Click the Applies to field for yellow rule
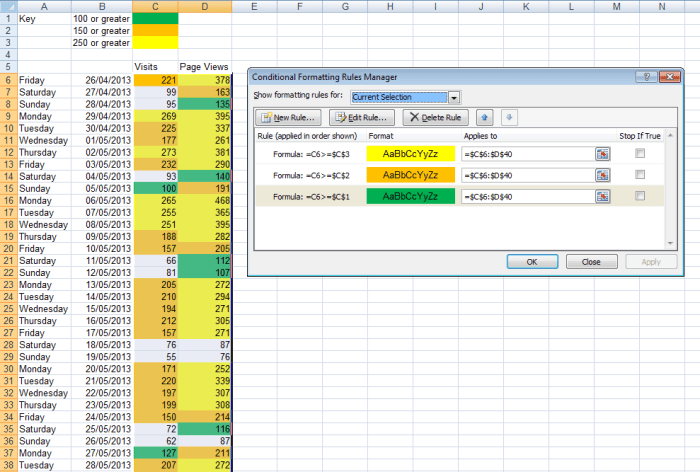 [527, 153]
